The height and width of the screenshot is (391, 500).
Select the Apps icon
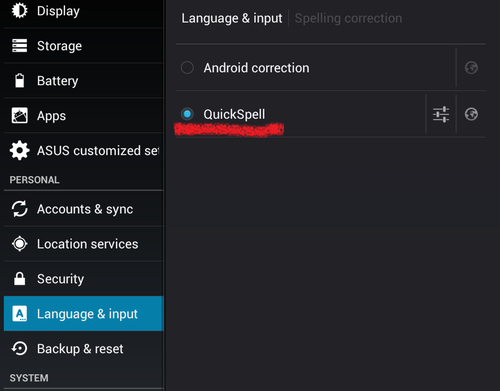click(x=20, y=116)
